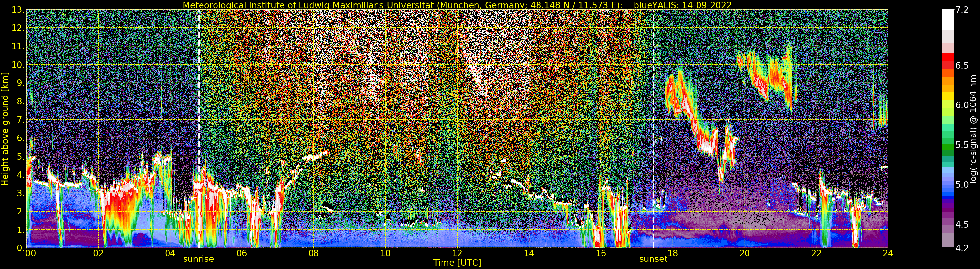Viewport: 980px width, 269px height.
Task: Click the '3.' height axis tick label
Action: (x=20, y=193)
